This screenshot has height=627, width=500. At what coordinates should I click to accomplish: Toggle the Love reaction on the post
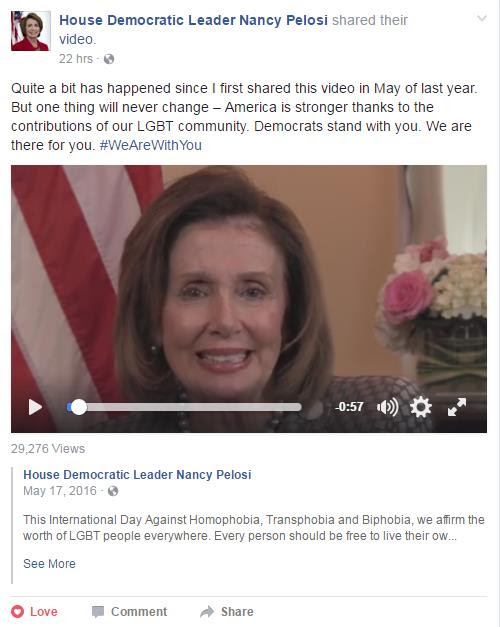coord(34,611)
